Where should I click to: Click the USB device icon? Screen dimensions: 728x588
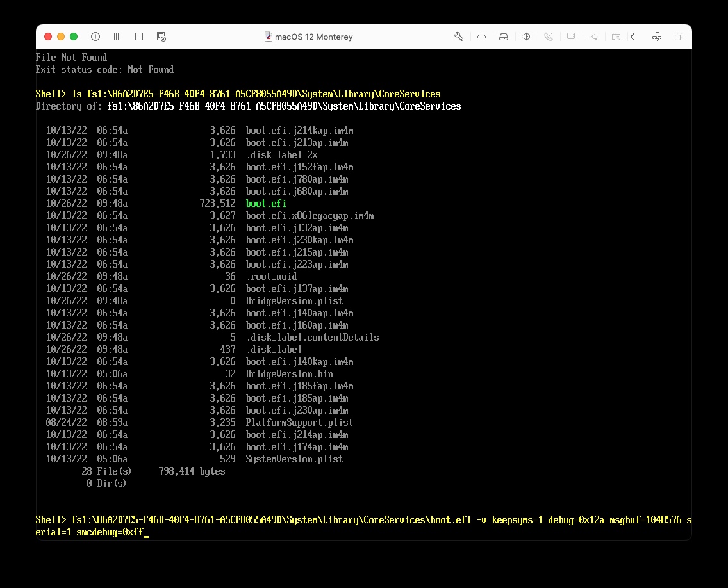(x=593, y=37)
